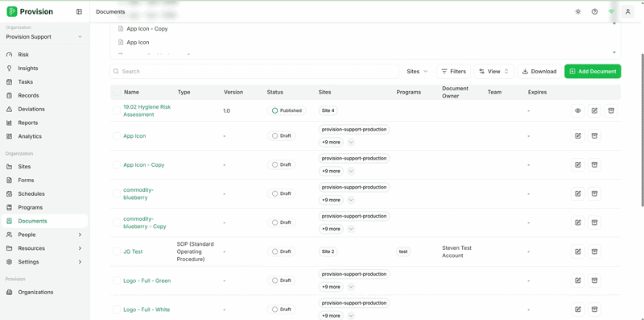The image size is (644, 320).
Task: Click the green wifi connectivity icon
Action: coord(611,11)
